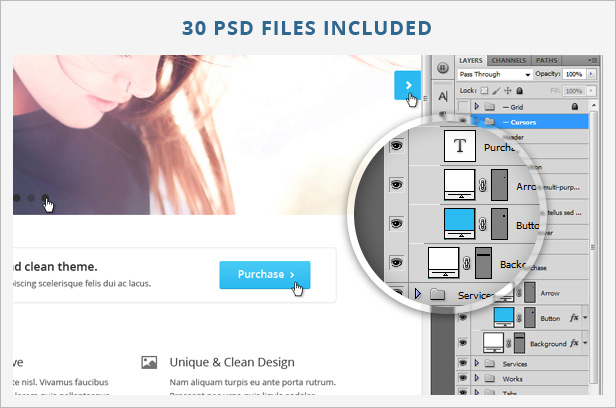Click the blue next-slide arrow button

(x=408, y=85)
